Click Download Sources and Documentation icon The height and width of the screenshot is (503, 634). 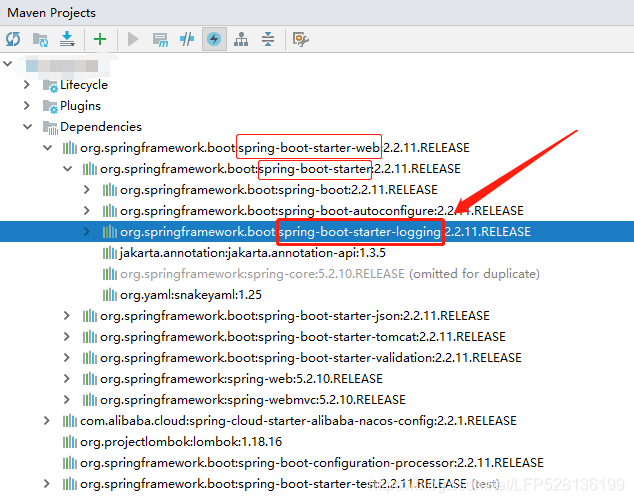67,39
